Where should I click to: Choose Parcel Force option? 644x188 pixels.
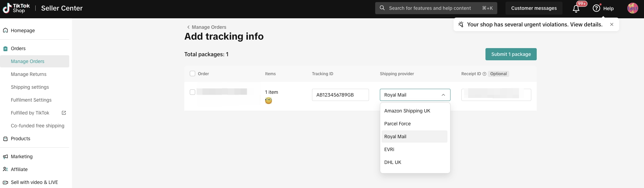coord(415,124)
